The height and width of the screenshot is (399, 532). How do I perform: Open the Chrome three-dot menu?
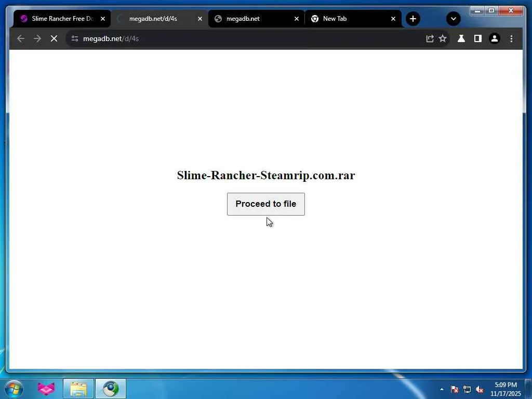[511, 38]
